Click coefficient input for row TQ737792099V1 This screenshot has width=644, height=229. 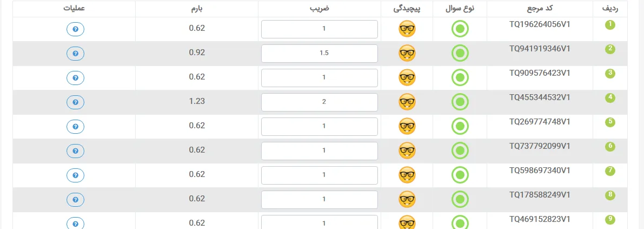320,151
